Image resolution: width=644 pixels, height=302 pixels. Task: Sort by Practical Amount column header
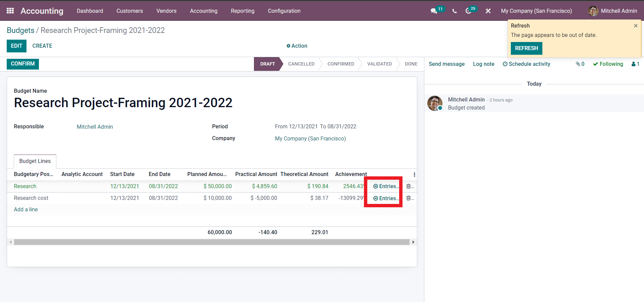256,174
